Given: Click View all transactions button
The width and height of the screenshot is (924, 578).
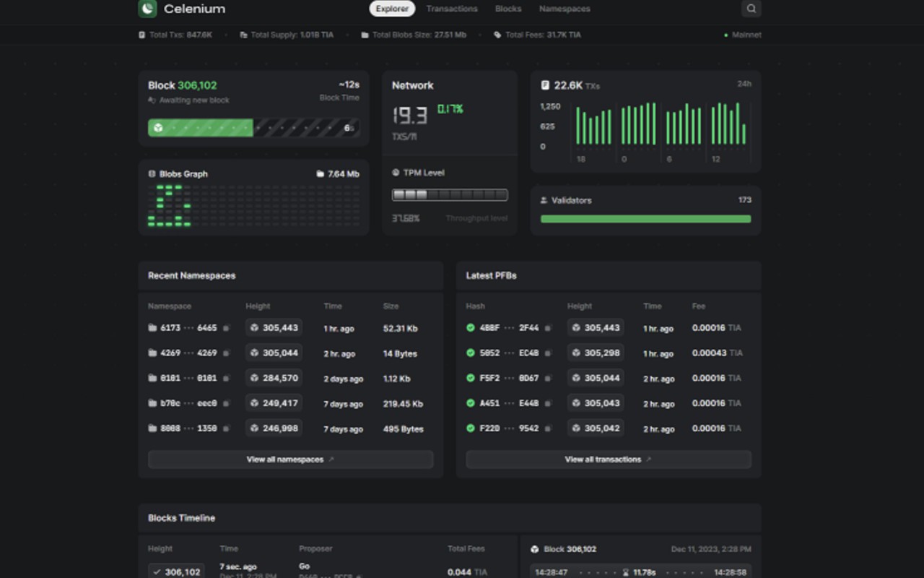Looking at the screenshot, I should pyautogui.click(x=608, y=460).
